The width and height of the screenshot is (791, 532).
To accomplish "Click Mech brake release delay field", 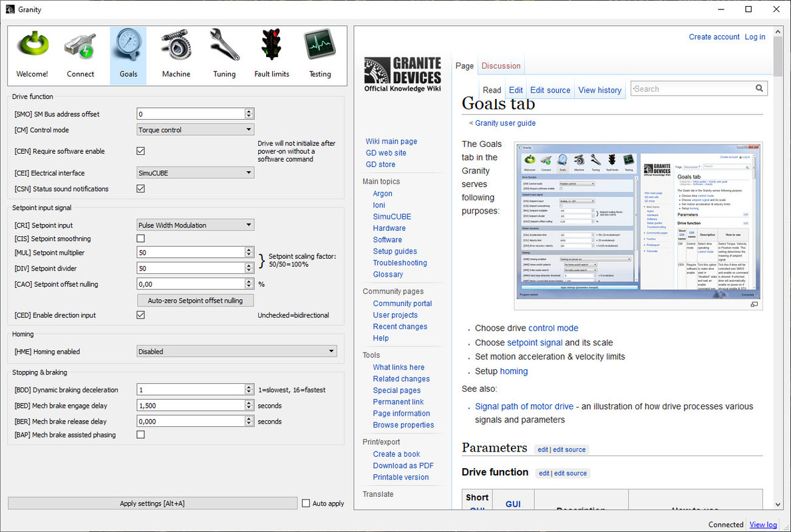I will pos(191,421).
